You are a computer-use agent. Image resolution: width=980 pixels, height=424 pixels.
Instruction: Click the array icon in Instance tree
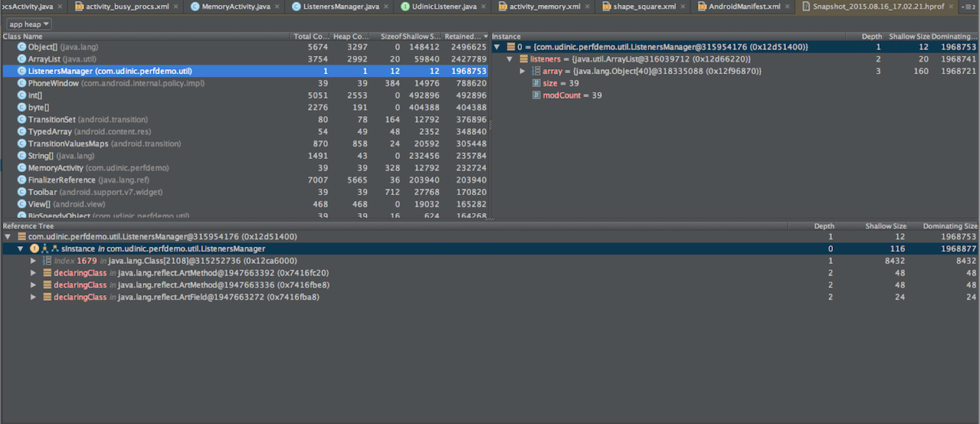pos(536,71)
